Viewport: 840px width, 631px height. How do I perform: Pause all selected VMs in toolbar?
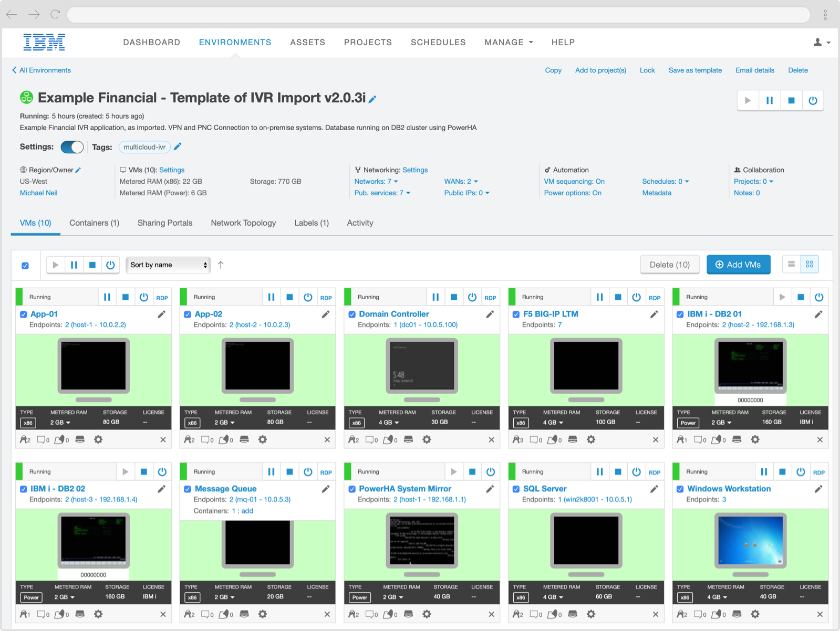point(74,265)
